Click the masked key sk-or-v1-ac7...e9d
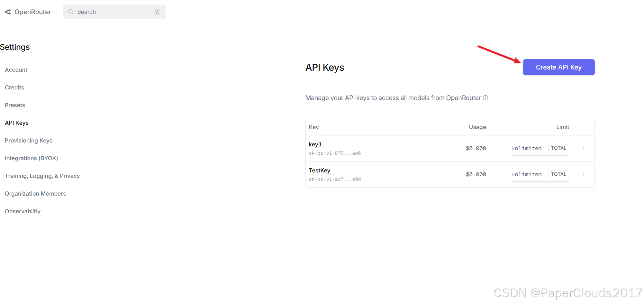 335,179
